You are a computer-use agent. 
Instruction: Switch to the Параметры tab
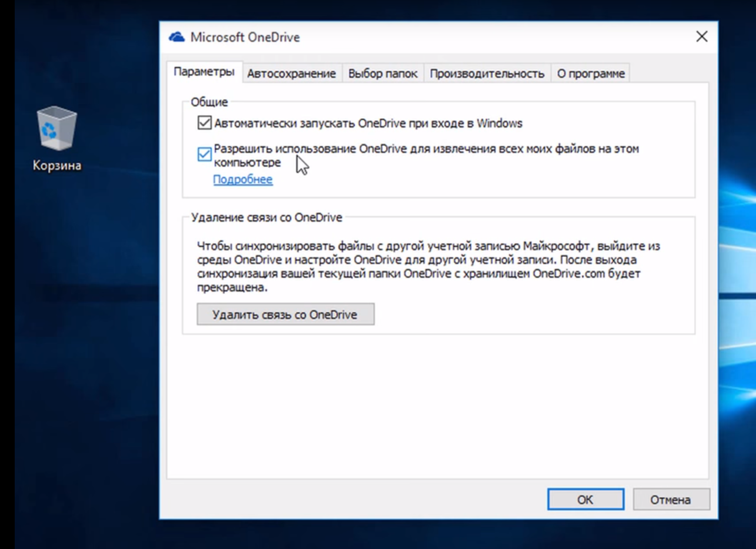coord(204,72)
